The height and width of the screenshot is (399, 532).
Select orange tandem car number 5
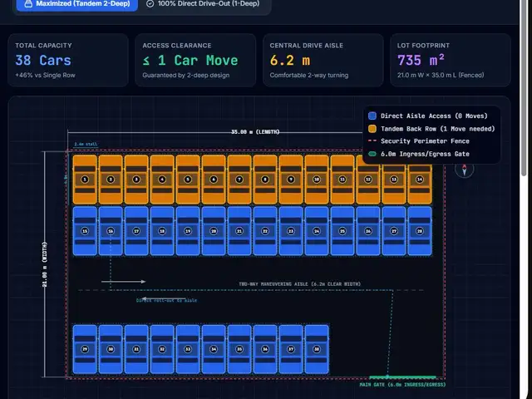tap(188, 180)
